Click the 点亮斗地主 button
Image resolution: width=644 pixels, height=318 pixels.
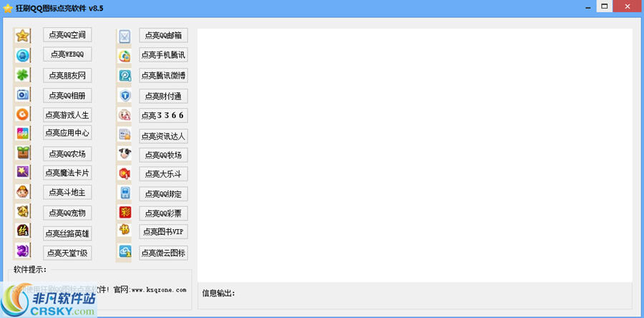67,192
